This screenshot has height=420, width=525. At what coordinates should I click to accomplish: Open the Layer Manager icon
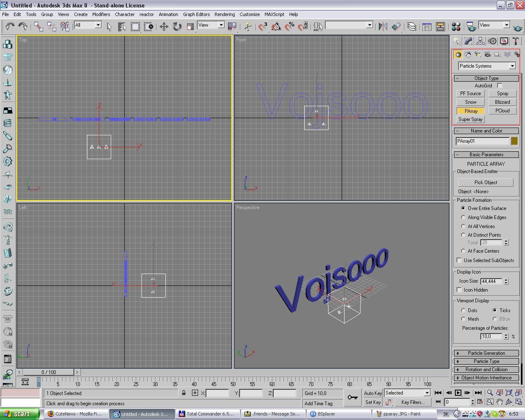click(x=412, y=27)
